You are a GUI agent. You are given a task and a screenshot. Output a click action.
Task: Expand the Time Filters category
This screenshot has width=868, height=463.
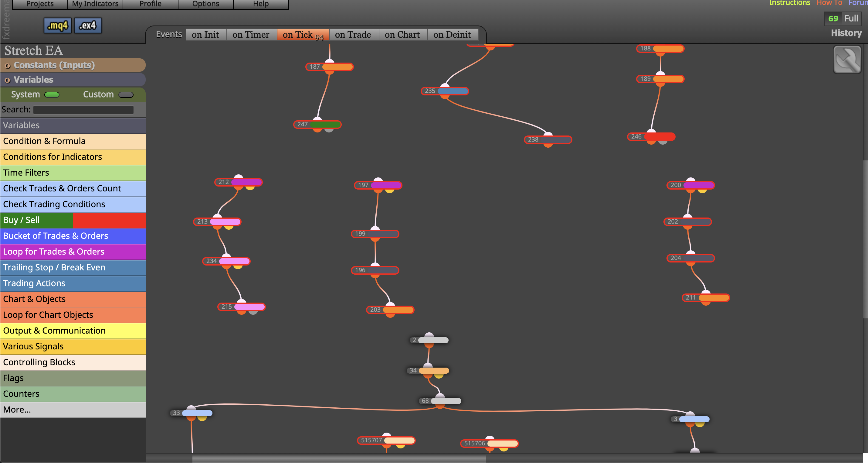point(73,173)
